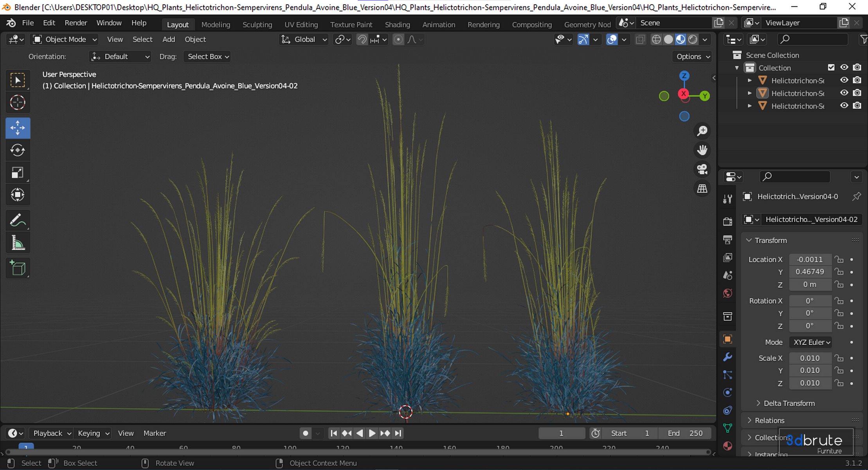Select the Scale tool
The height and width of the screenshot is (470, 868).
[18, 173]
